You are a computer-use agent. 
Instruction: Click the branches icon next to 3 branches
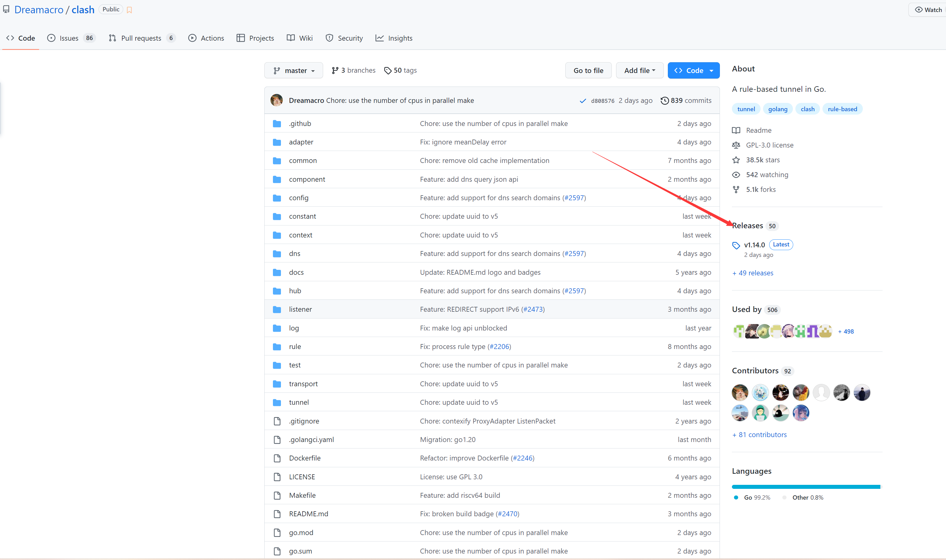click(335, 71)
